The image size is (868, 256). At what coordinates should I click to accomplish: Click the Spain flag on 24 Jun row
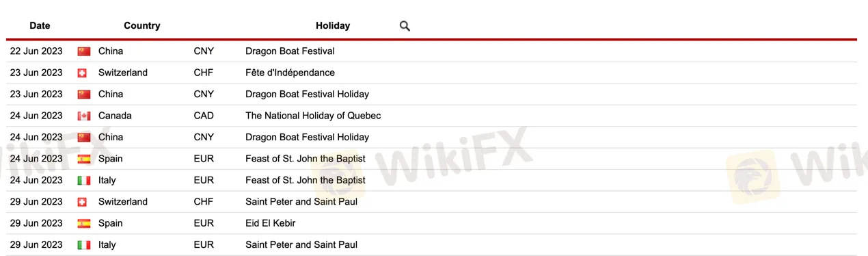[84, 159]
